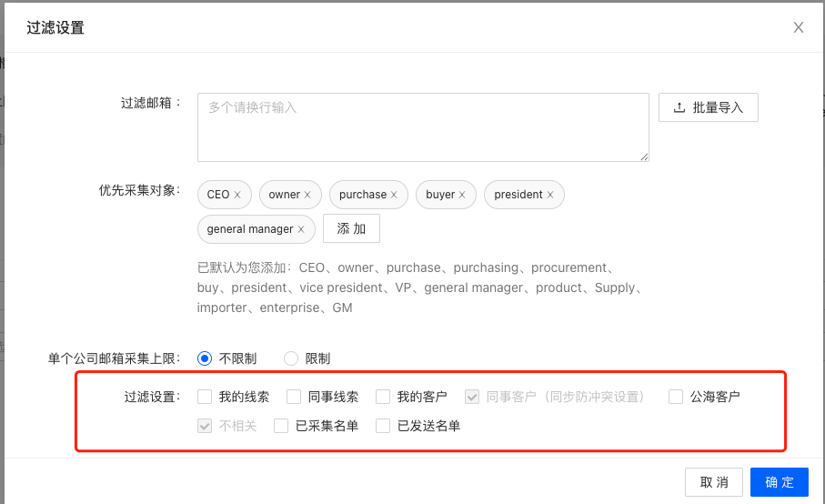Close the 过滤设置 dialog with X
Screen dimensions: 825x504
pos(798,27)
